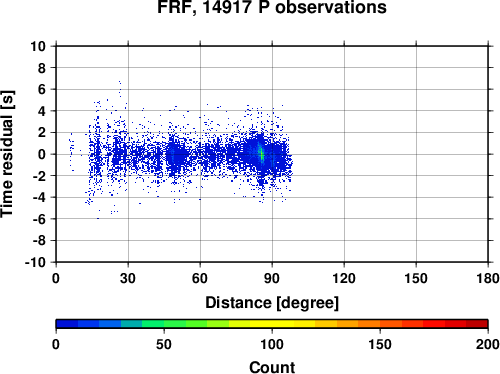
Task: Click the Distance [degree] x-axis label
Action: pyautogui.click(x=272, y=303)
